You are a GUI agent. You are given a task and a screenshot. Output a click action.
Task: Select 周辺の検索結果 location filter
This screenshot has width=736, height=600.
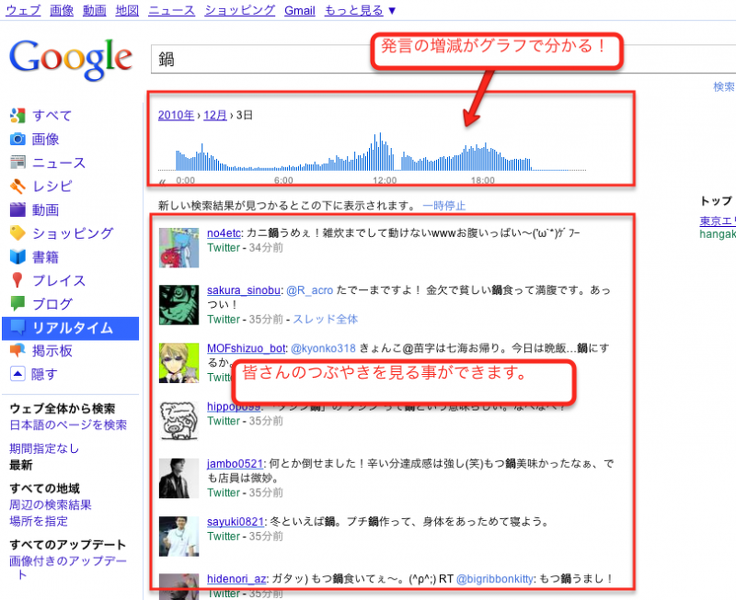(x=50, y=505)
